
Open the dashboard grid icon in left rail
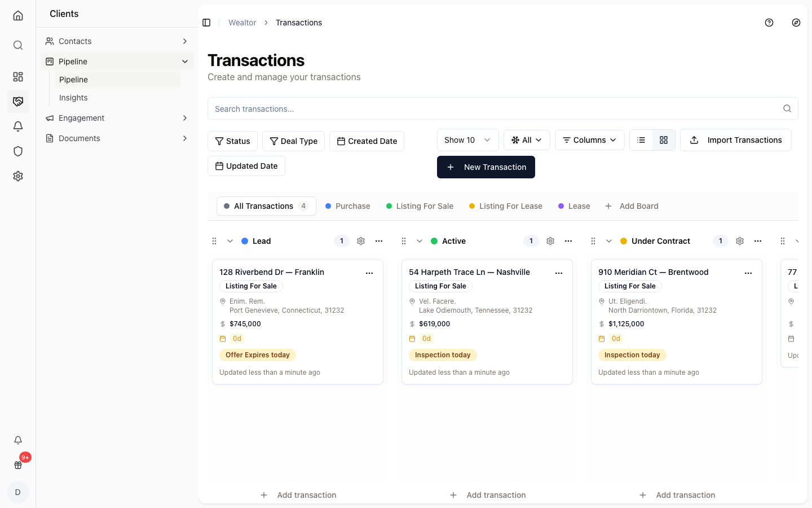click(x=18, y=77)
